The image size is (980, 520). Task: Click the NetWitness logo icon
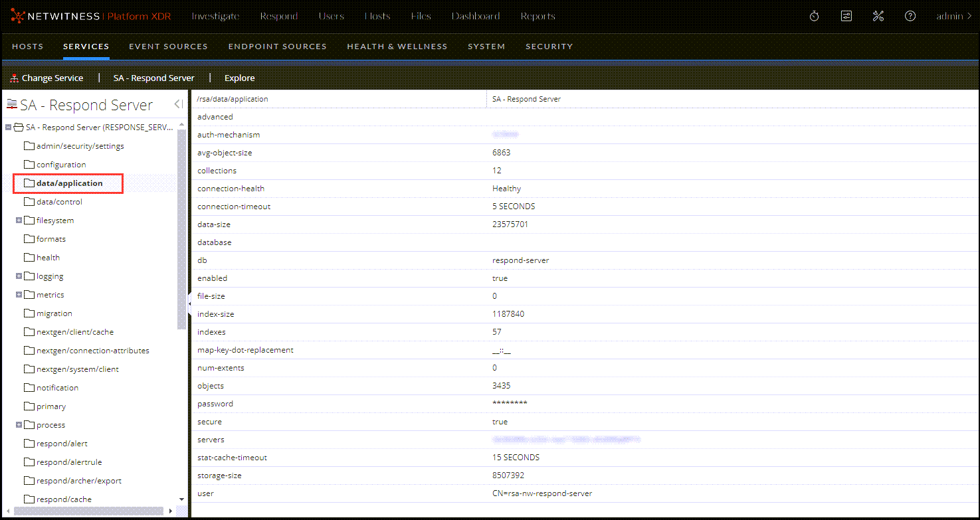pos(19,15)
